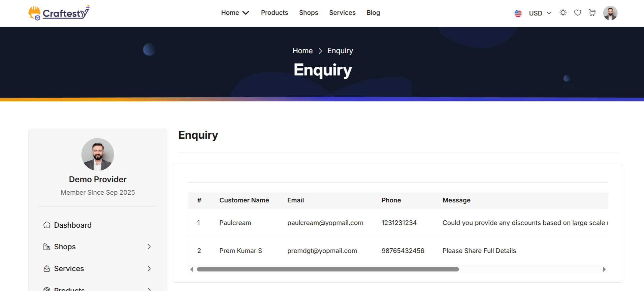Click the Demo Provider profile picture

[x=98, y=154]
